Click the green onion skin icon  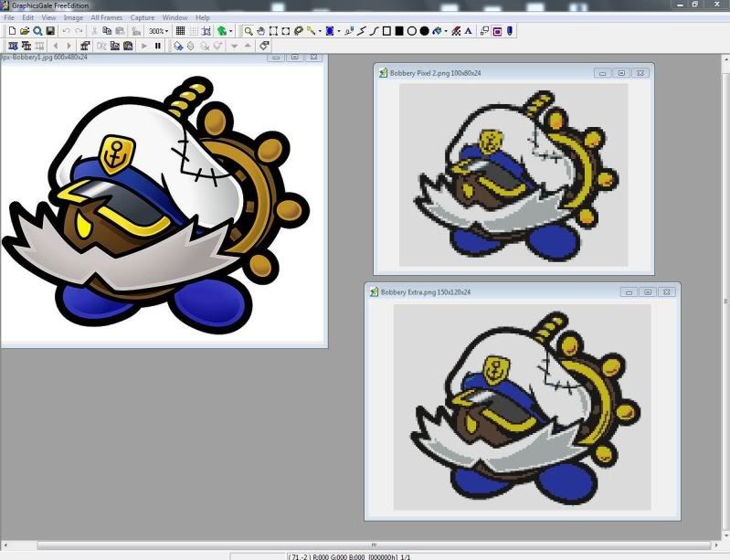[x=222, y=31]
